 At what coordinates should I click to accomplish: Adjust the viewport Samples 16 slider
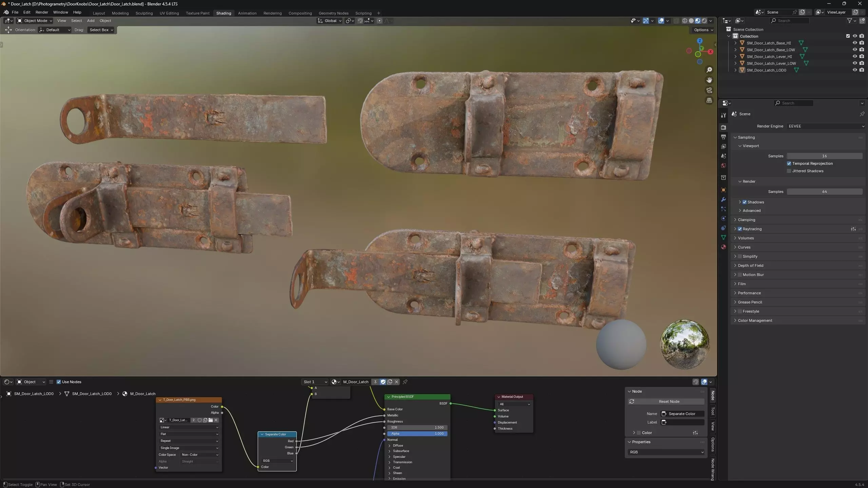824,156
